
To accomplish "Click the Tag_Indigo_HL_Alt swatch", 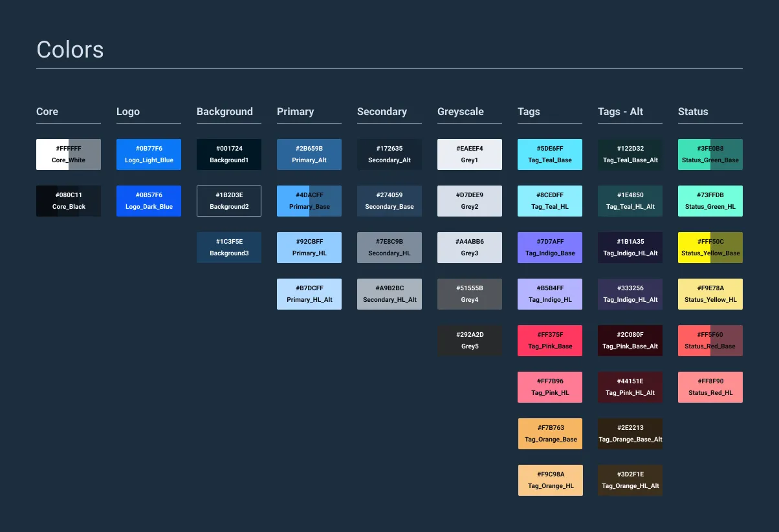I will tap(630, 293).
